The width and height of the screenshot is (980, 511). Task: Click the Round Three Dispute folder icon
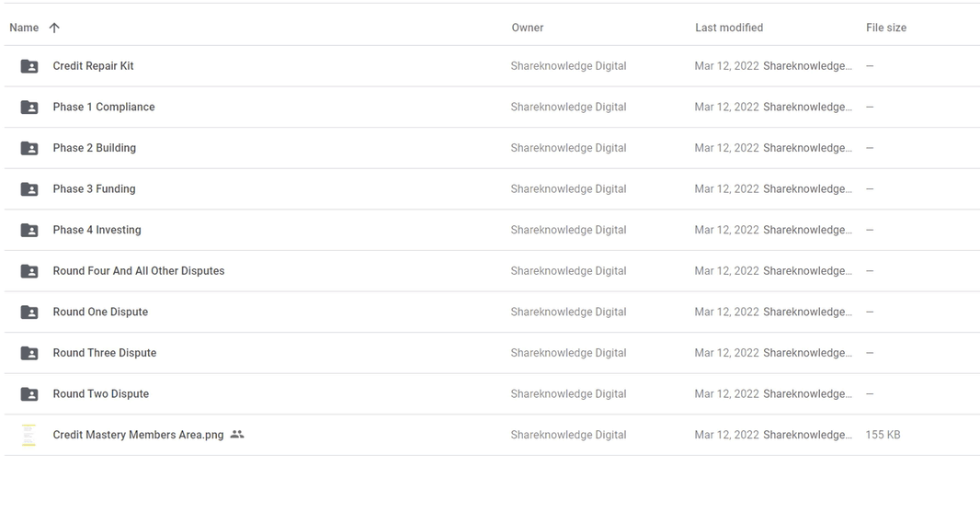(29, 354)
